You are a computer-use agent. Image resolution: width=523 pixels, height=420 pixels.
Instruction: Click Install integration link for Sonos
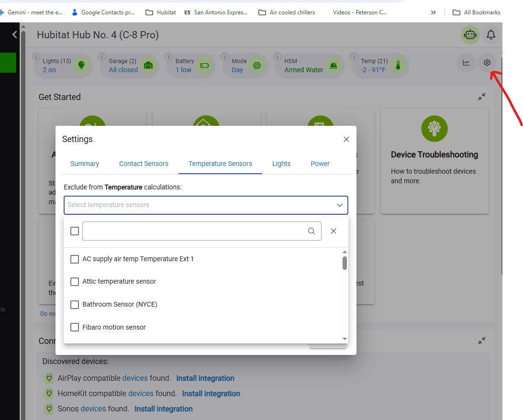164,409
